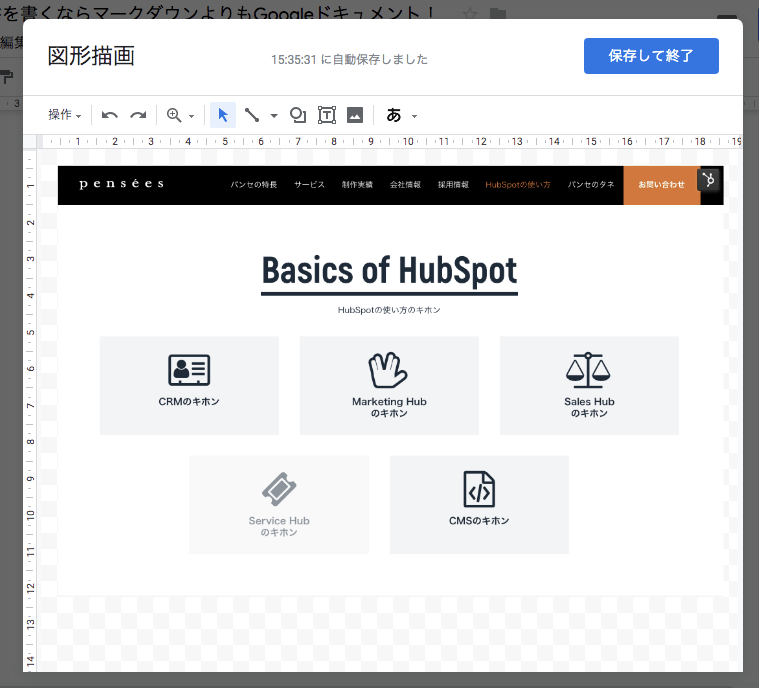Activate the Text box tool
This screenshot has height=688, width=759.
326,115
